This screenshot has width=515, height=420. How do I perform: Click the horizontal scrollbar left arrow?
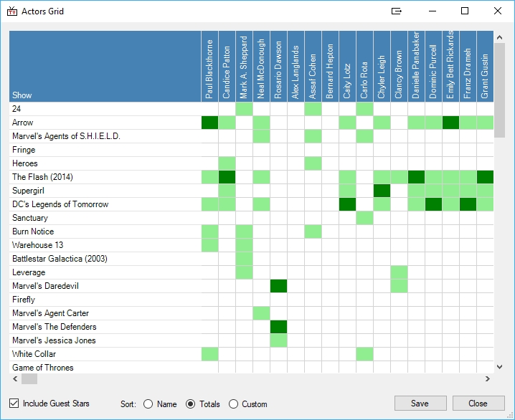[x=16, y=378]
